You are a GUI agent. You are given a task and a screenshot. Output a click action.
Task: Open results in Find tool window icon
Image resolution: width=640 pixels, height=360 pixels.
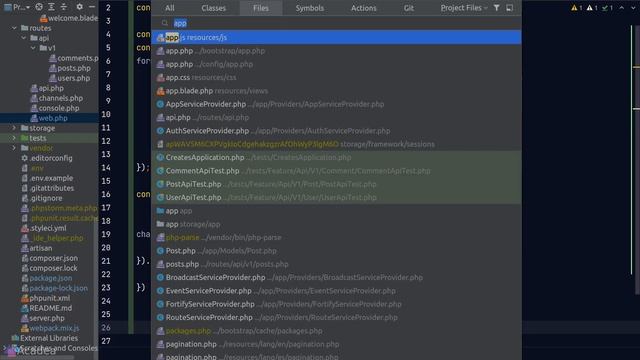click(x=510, y=8)
